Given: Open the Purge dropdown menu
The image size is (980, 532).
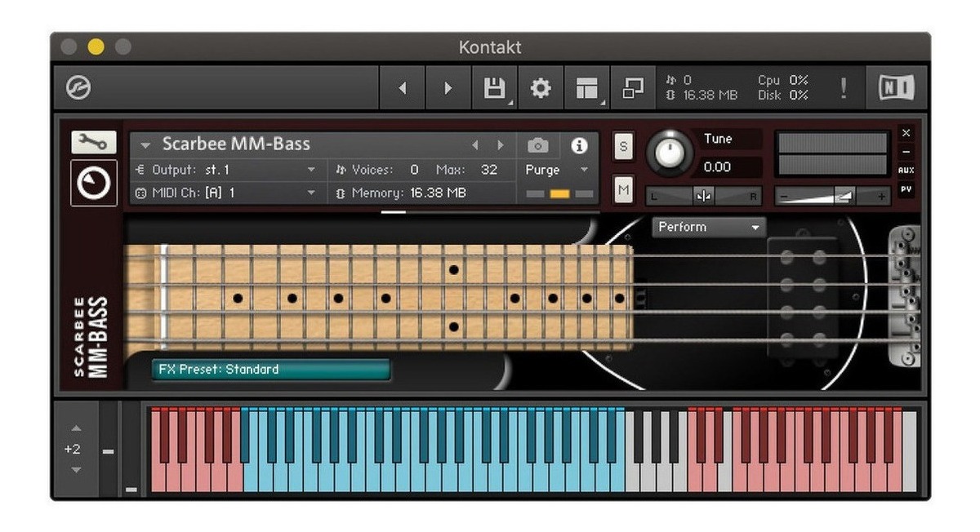Looking at the screenshot, I should (558, 170).
